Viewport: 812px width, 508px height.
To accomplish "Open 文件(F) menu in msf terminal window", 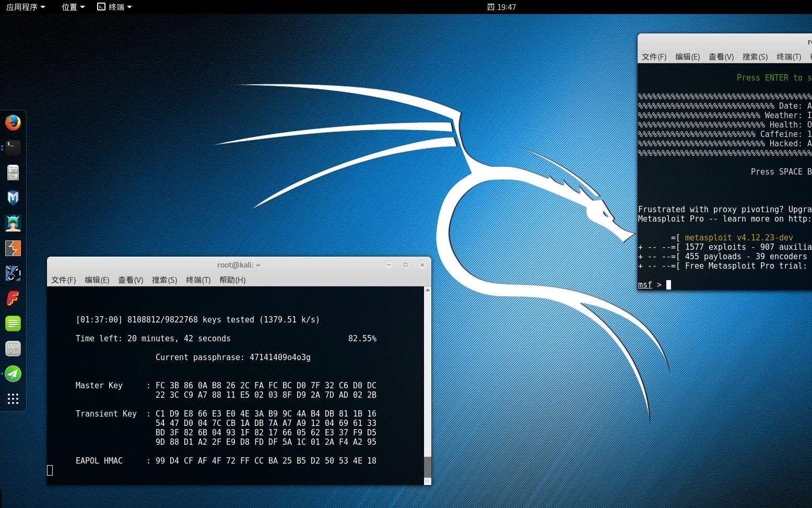I will tap(654, 57).
